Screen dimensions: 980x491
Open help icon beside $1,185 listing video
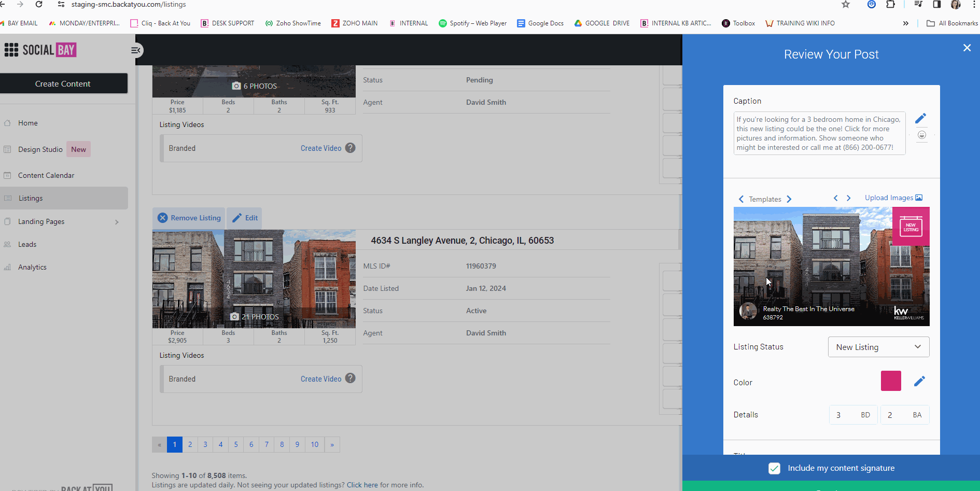[x=351, y=148]
